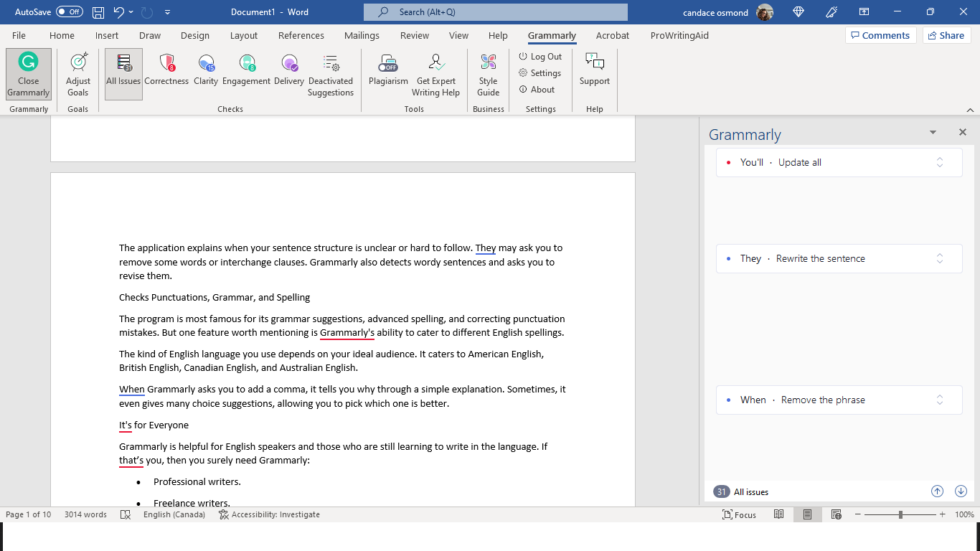Open the ProWritingAid tab
Screen dimensions: 980x551
tap(679, 36)
